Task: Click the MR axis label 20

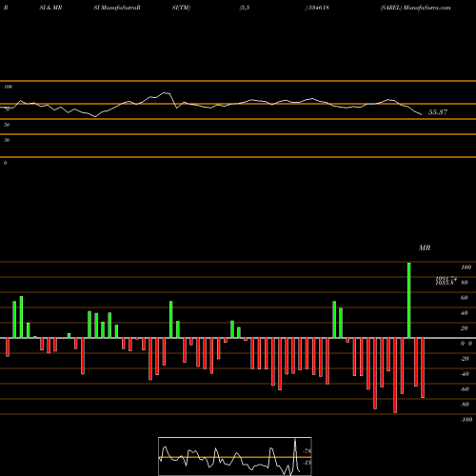Action: click(x=465, y=328)
